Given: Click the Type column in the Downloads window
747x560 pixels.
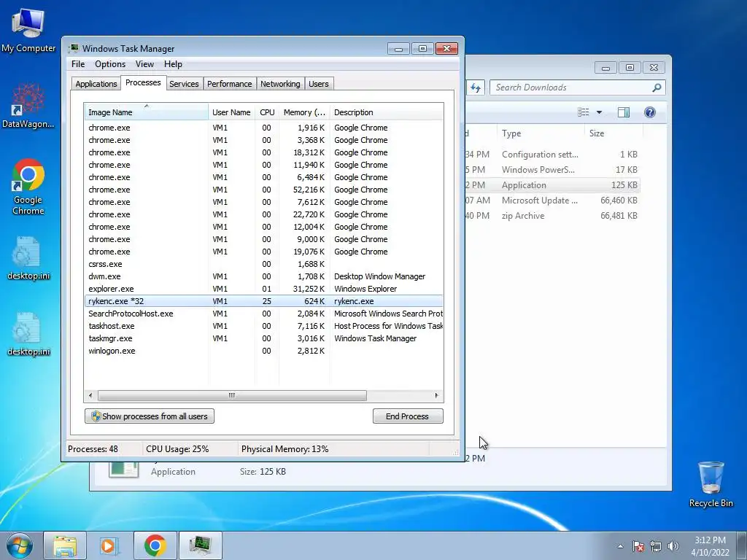Looking at the screenshot, I should [x=541, y=133].
